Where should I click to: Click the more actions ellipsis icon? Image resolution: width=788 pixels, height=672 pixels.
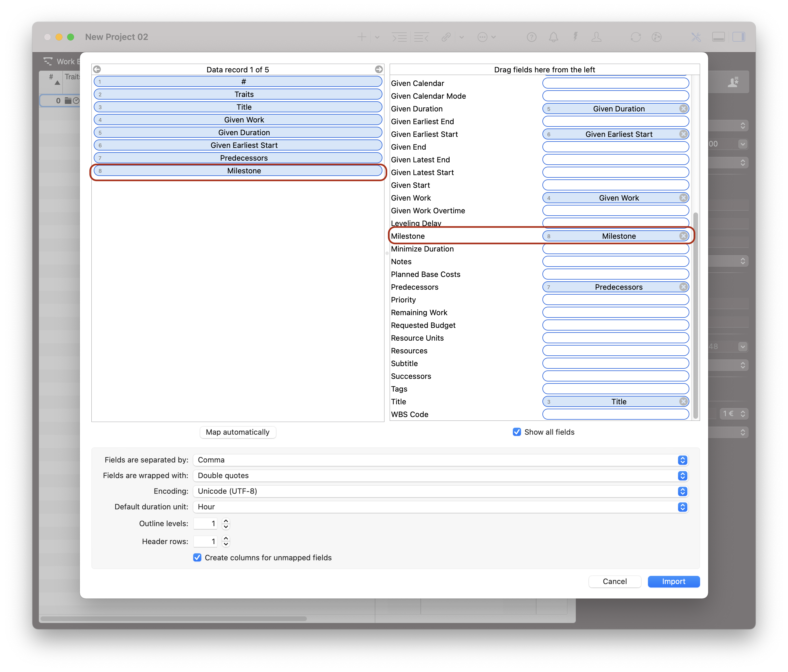482,37
